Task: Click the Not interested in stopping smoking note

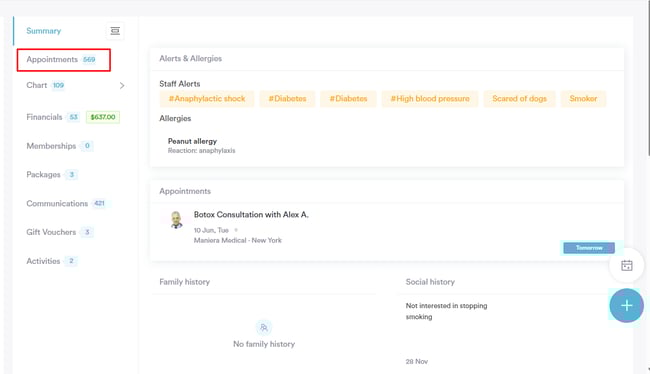Action: tap(446, 311)
